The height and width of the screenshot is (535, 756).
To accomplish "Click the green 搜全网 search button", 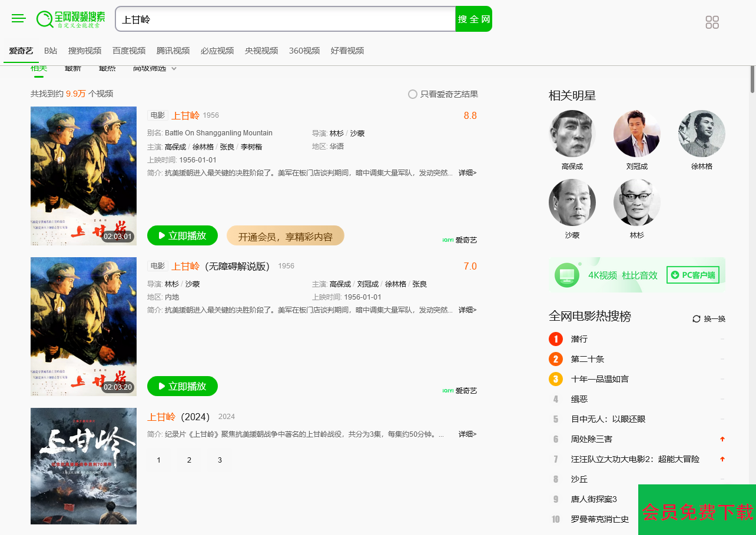I will pyautogui.click(x=473, y=19).
